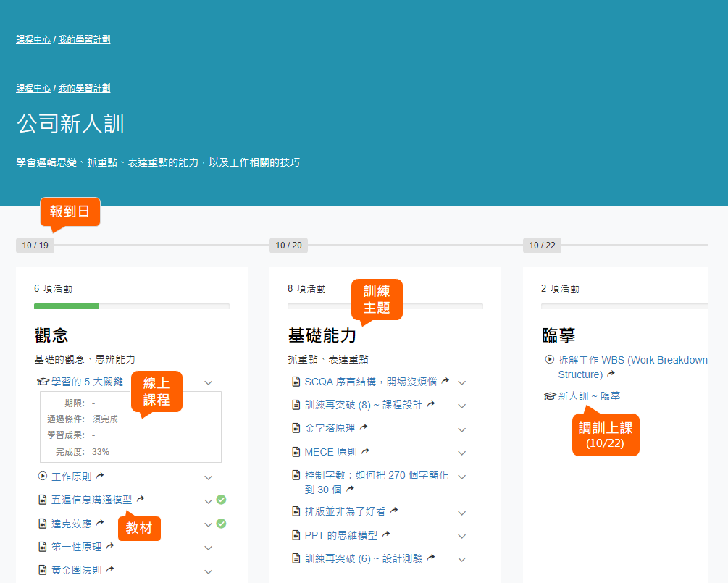
Task: Click the share arrow after PPT 的思維模型
Action: [386, 535]
